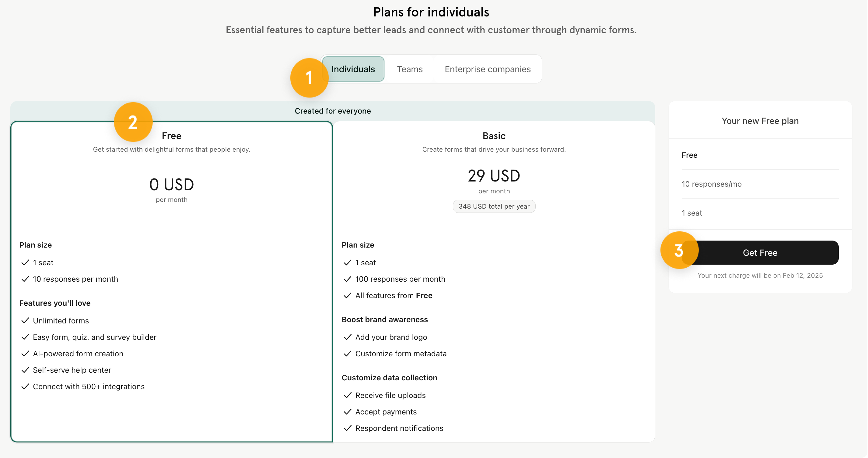Click the checkmark beside Add your brand logo
Screen dimensions: 868x458
pyautogui.click(x=347, y=337)
